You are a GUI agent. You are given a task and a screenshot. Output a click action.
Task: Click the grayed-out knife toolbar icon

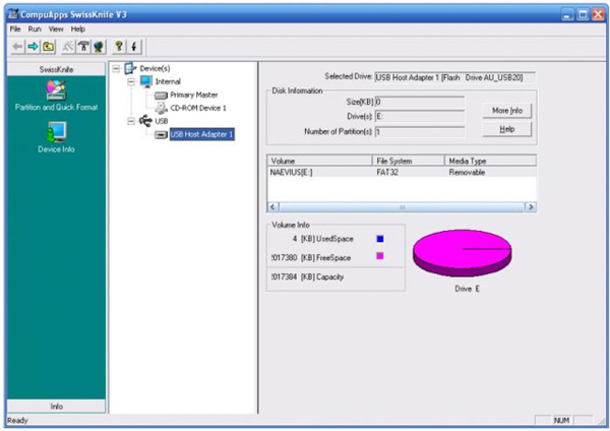(68, 47)
